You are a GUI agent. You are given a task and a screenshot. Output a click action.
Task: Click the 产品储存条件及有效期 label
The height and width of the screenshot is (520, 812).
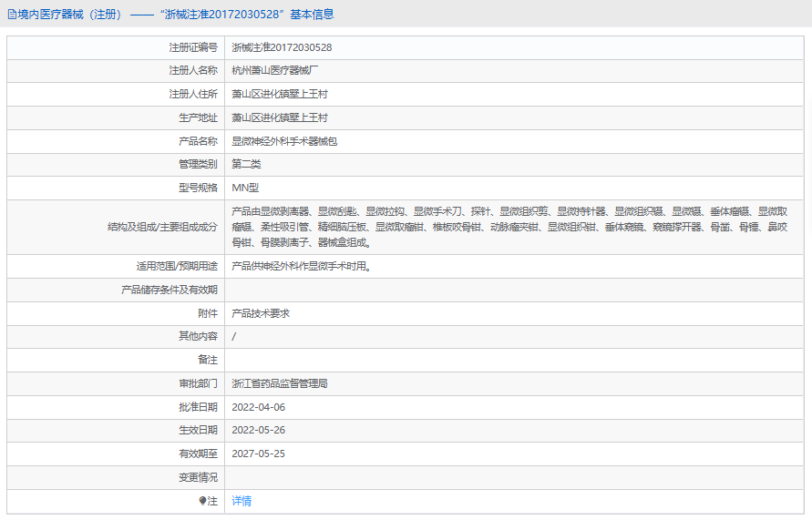pyautogui.click(x=170, y=291)
